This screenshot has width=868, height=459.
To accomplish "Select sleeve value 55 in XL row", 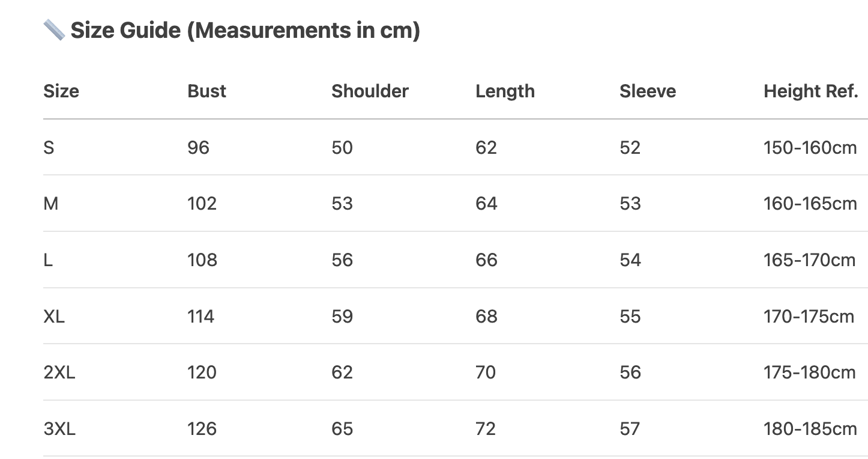I will pos(630,317).
